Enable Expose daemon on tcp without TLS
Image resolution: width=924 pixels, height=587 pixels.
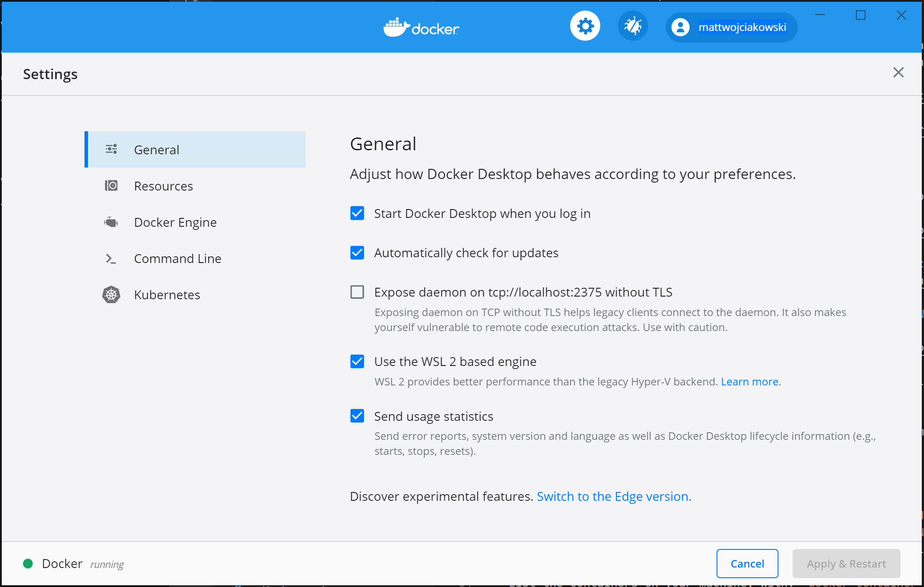pos(357,291)
